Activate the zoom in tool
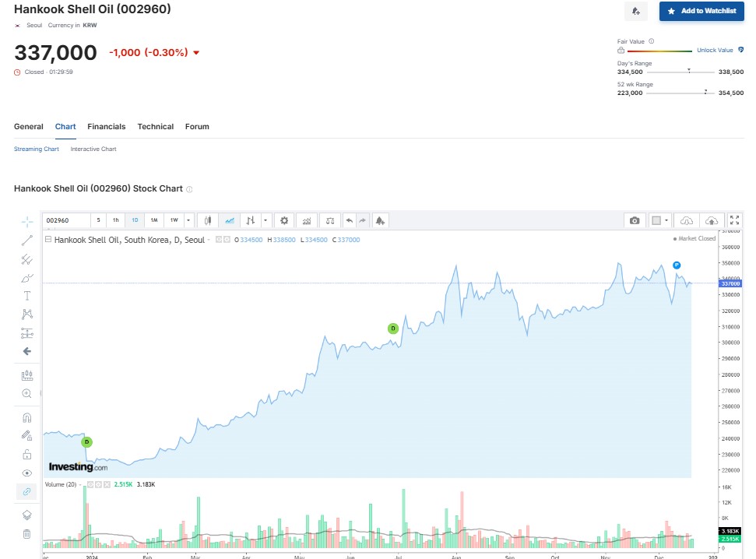Screen dimensions: 756x559 tap(27, 394)
